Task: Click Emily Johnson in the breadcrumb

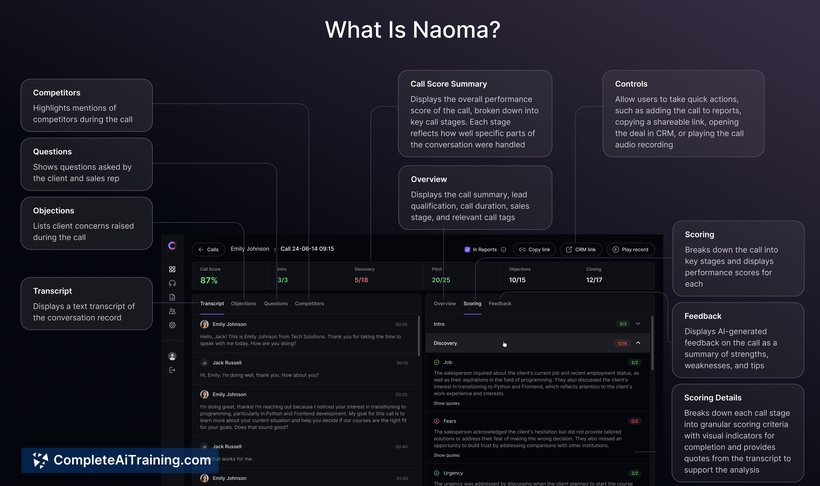Action: point(250,249)
